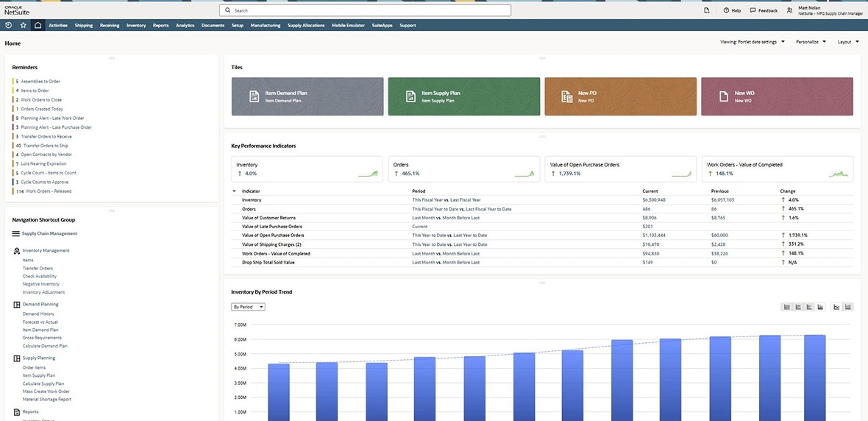868x421 pixels.
Task: Open the New PO tile
Action: click(x=619, y=96)
